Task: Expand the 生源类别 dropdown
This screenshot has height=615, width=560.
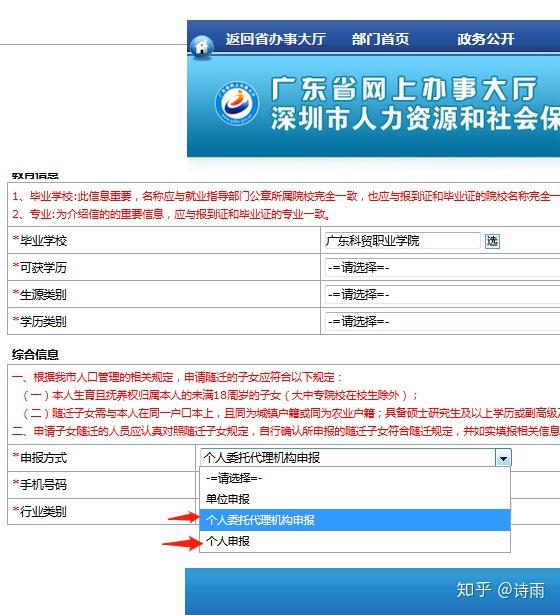Action: (x=442, y=295)
